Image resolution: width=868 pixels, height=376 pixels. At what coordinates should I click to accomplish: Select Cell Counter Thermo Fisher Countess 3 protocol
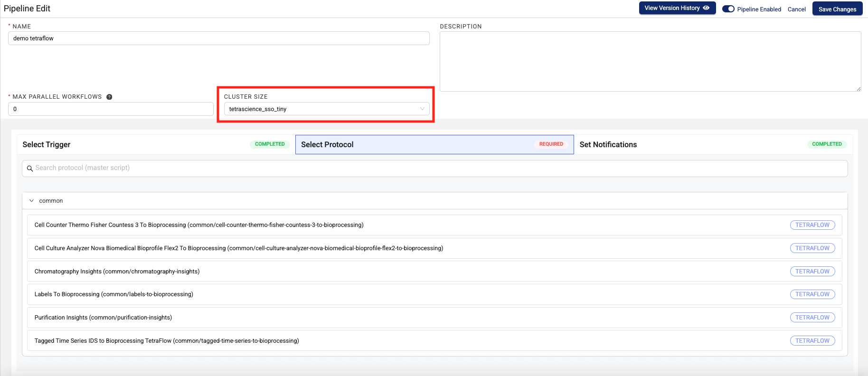(x=434, y=225)
